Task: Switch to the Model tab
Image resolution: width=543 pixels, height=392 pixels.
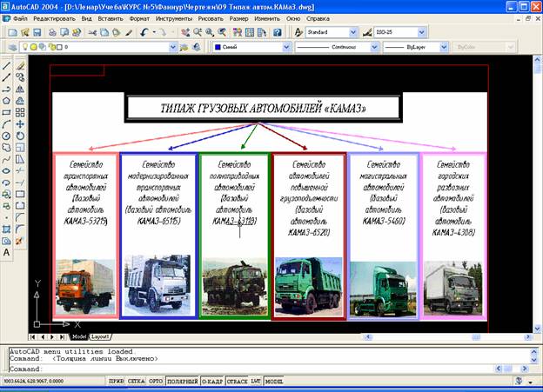Action: [x=79, y=336]
